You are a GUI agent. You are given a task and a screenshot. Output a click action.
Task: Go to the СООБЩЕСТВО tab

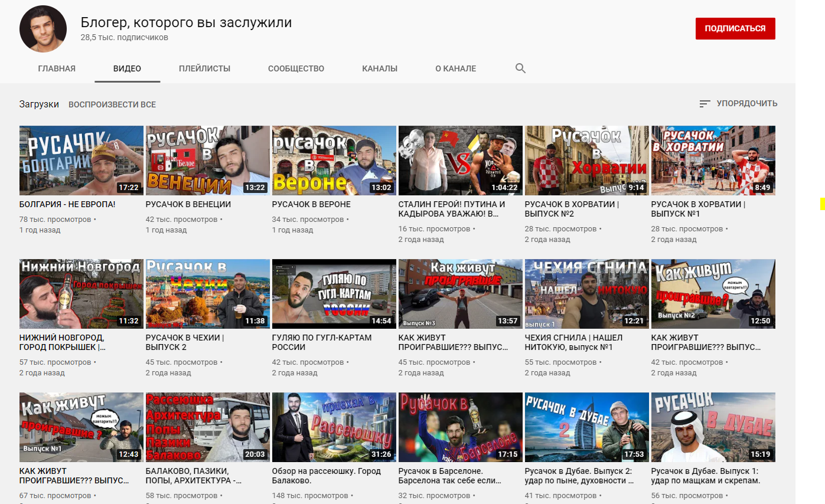click(296, 68)
